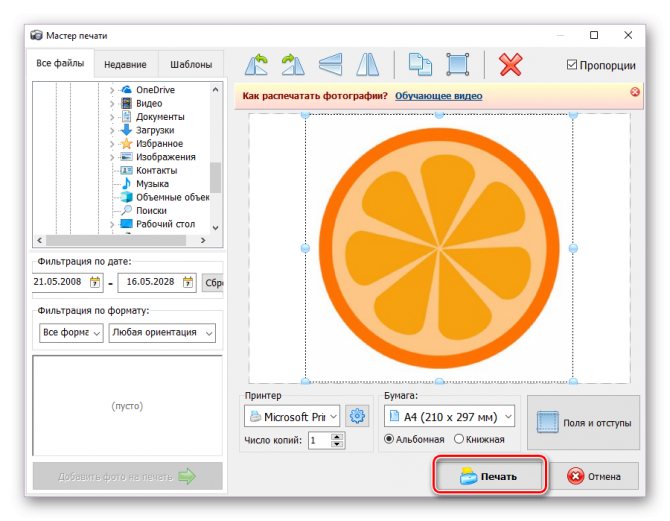Select the Альбомная orientation radio button
The height and width of the screenshot is (521, 670).
click(x=389, y=439)
